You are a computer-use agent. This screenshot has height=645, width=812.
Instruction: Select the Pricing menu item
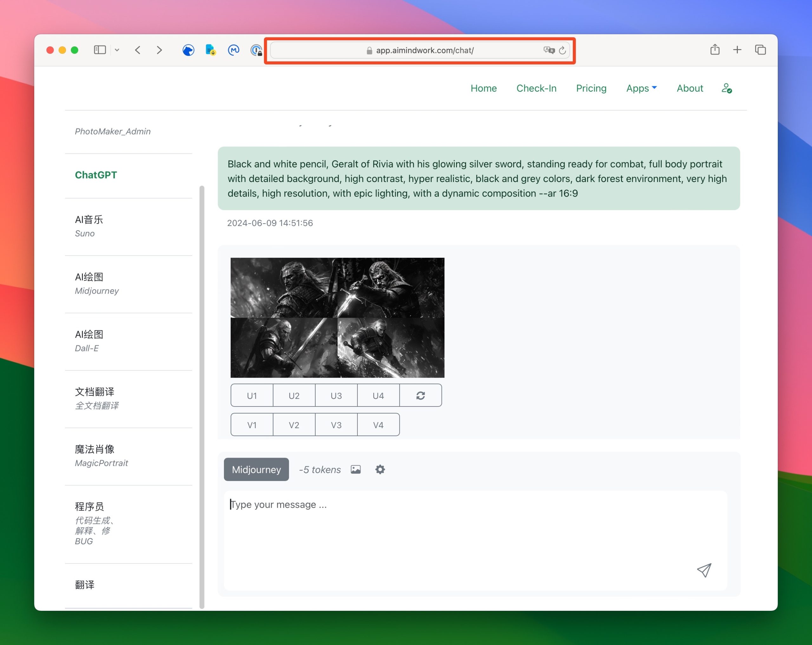591,88
